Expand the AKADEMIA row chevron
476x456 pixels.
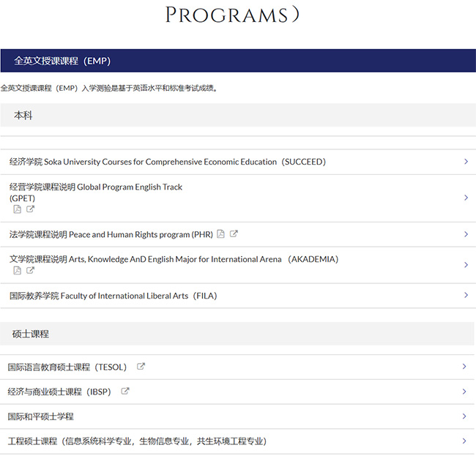(466, 264)
